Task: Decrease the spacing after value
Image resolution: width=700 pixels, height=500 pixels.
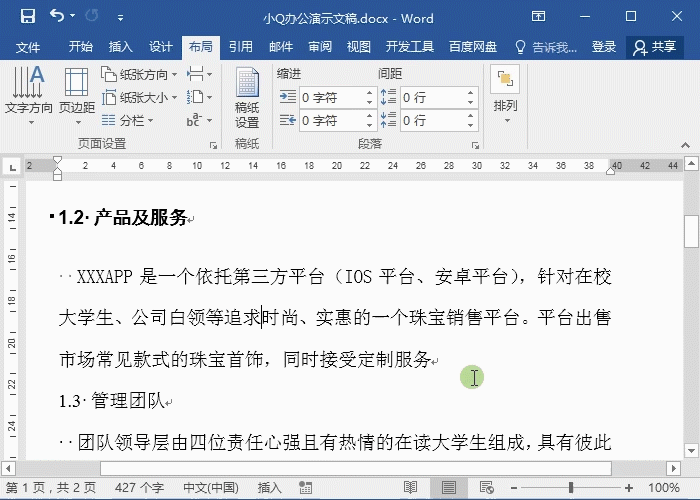Action: pyautogui.click(x=471, y=125)
